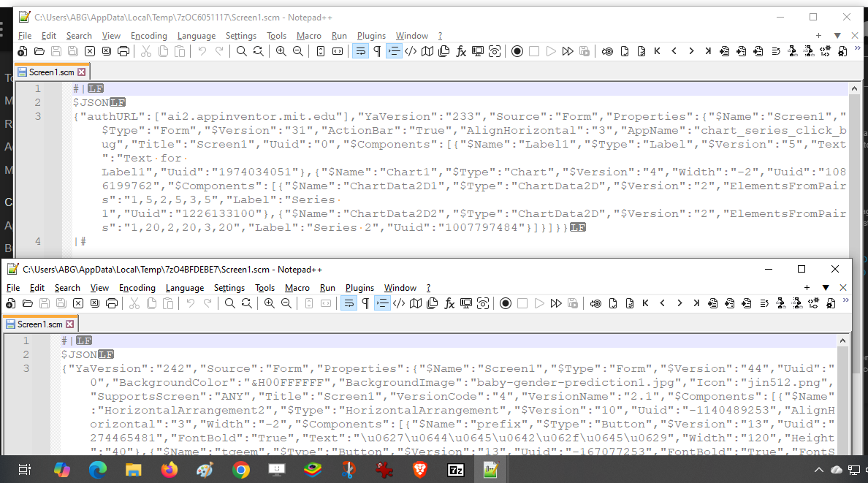Select Screen1.scm tab in upper window
This screenshot has width=868, height=483.
coord(51,72)
